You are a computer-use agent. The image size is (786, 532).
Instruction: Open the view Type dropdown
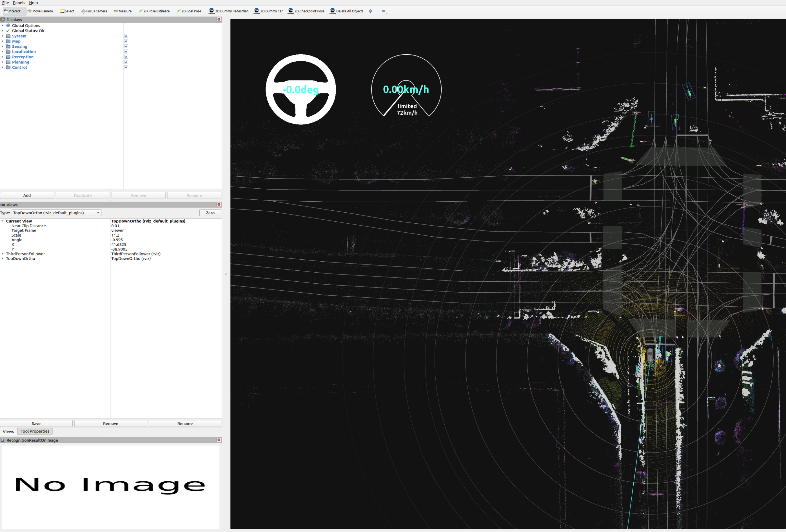(x=57, y=213)
